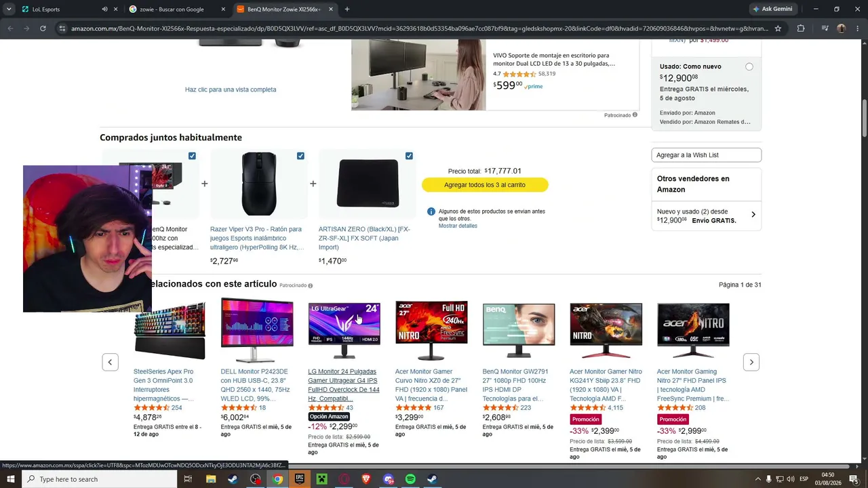View site information icon in address bar
This screenshot has height=488, width=868.
click(x=62, y=28)
